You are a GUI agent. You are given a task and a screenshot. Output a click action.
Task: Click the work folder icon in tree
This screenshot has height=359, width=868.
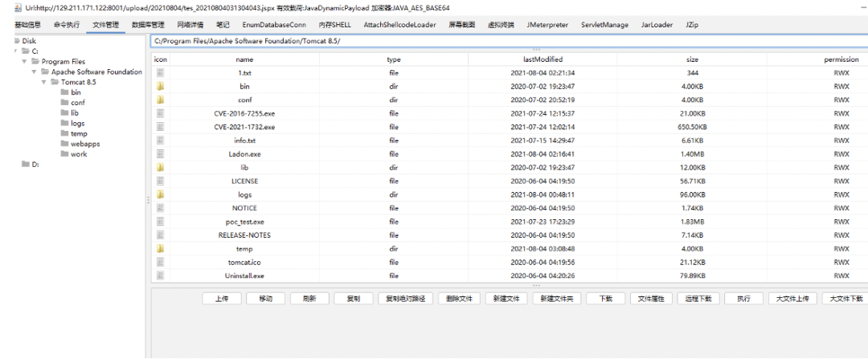coord(65,154)
